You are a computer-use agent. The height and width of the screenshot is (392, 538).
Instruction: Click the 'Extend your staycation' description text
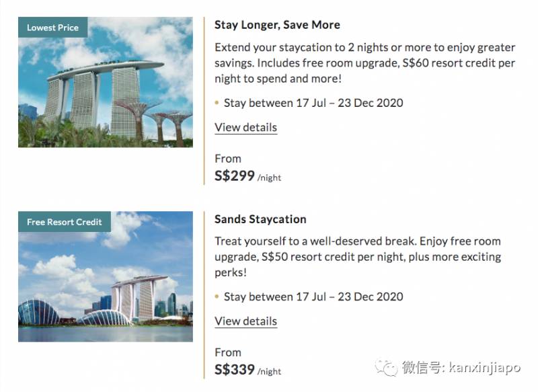click(364, 63)
